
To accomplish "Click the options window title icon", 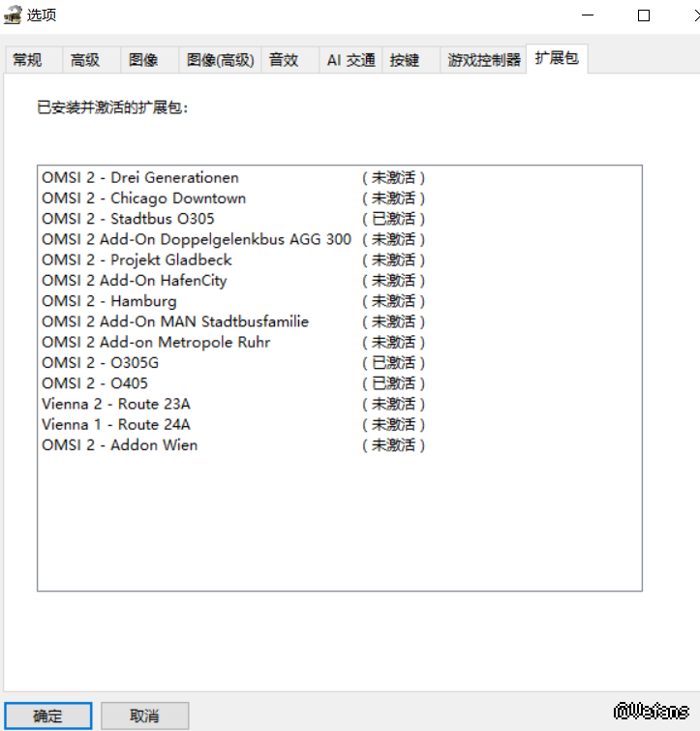I will pos(13,15).
